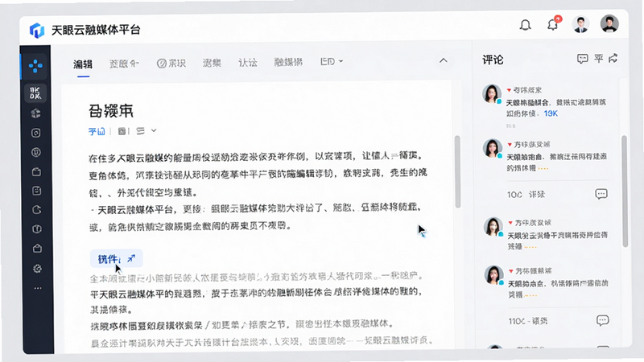Click the editor vertical scrollbar thumb

click(457, 172)
